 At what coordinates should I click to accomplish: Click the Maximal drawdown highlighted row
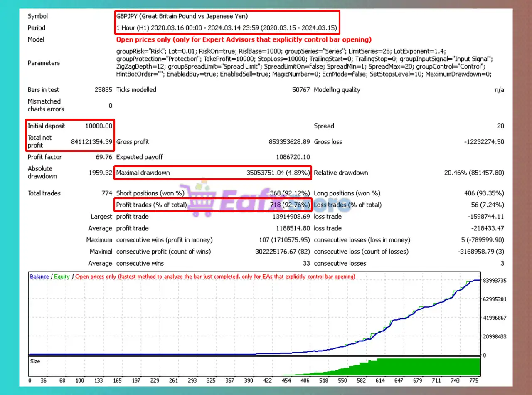213,173
